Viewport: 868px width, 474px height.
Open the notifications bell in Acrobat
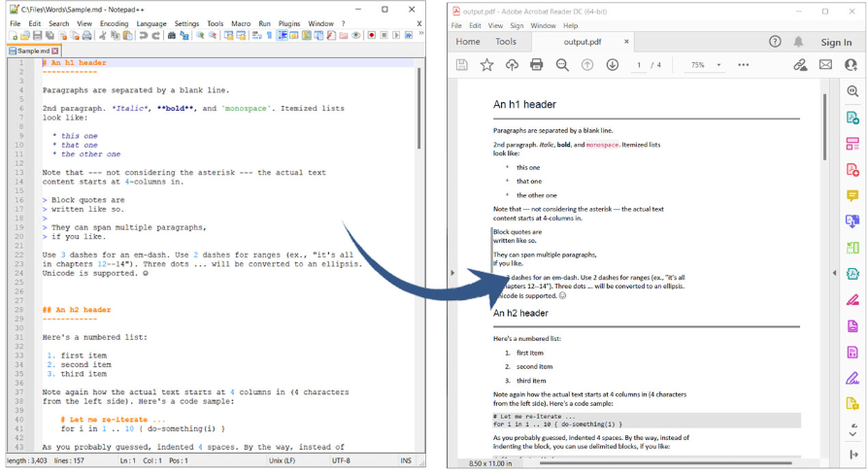point(798,42)
